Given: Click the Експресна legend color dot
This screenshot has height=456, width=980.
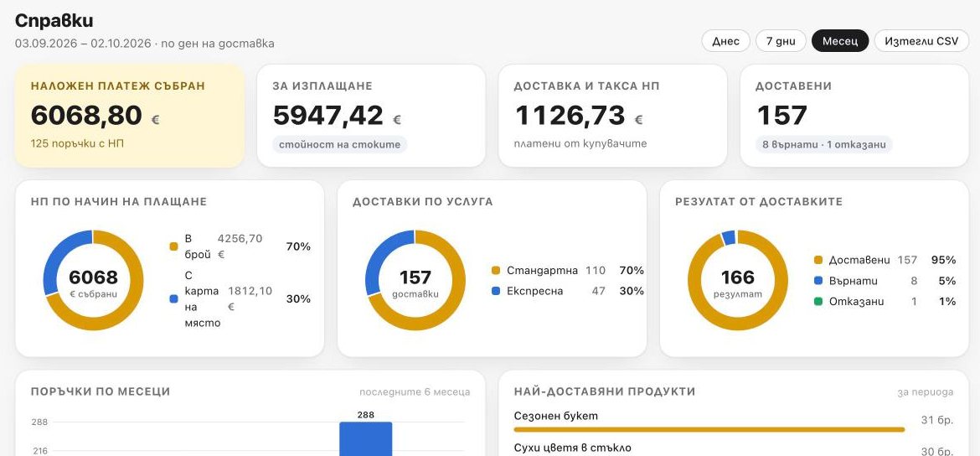Looking at the screenshot, I should (x=496, y=291).
